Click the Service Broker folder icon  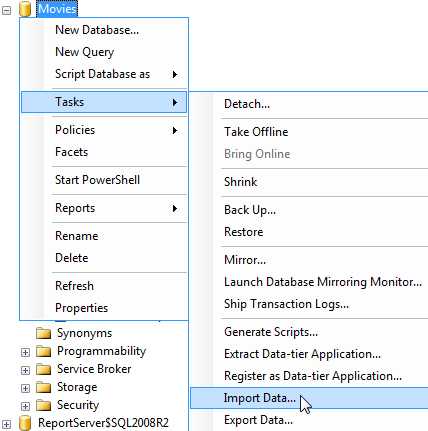[43, 369]
